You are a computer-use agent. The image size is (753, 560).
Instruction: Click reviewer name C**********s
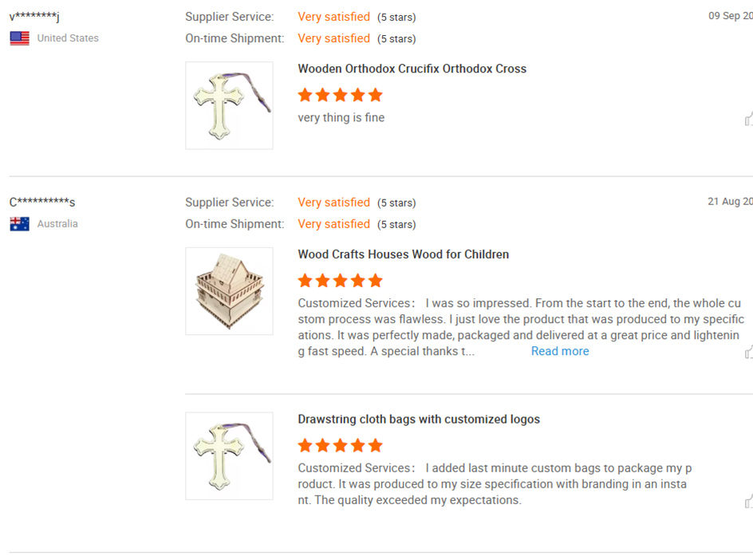click(41, 202)
